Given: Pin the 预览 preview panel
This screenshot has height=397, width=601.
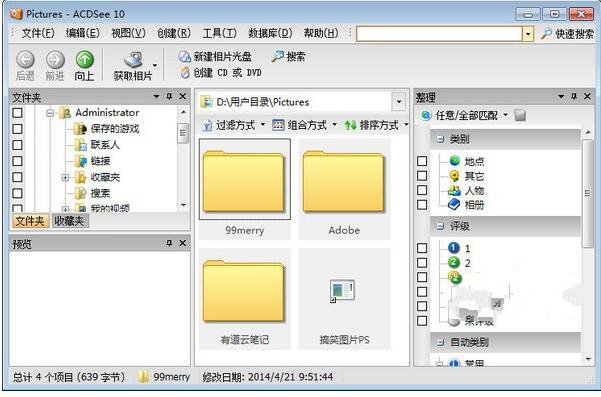Looking at the screenshot, I should pyautogui.click(x=169, y=243).
